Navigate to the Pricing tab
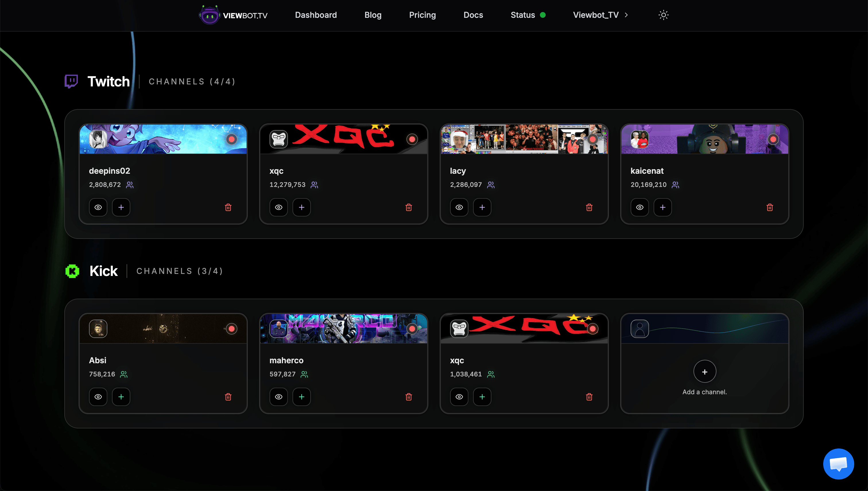Screen dimensions: 868x491 pyautogui.click(x=422, y=15)
